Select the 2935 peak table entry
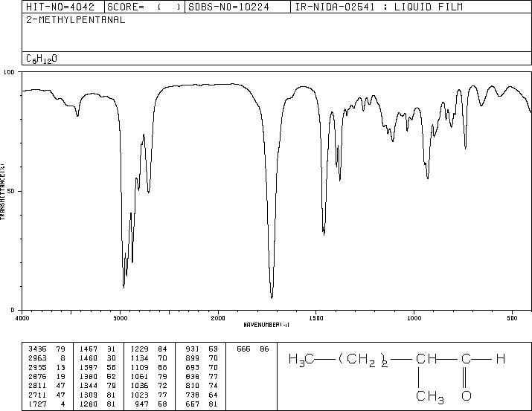This screenshot has height=411, width=532. [x=47, y=367]
